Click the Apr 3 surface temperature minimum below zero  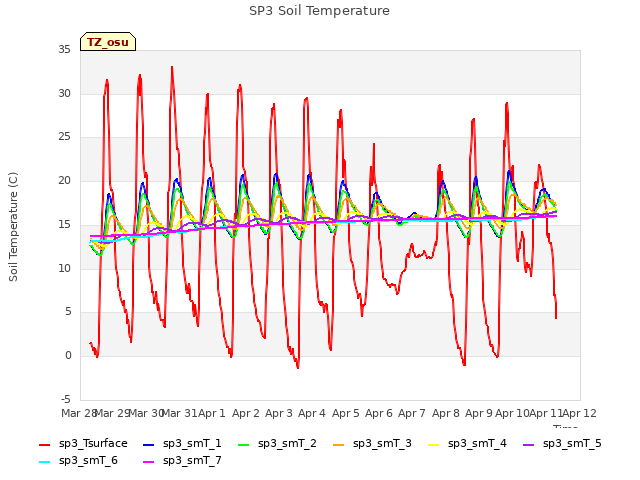[x=298, y=367]
